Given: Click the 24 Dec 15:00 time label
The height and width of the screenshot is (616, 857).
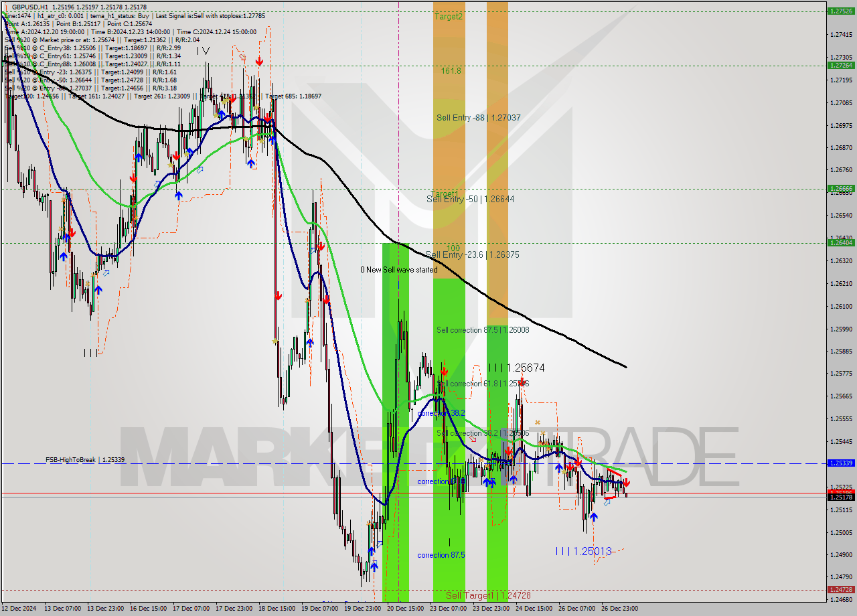Looking at the screenshot, I should tap(534, 609).
